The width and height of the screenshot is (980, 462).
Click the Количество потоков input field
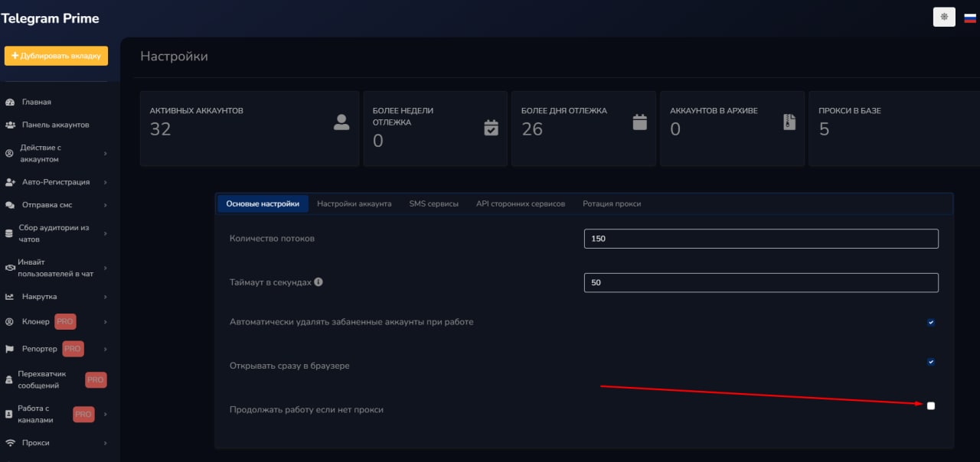(x=760, y=239)
